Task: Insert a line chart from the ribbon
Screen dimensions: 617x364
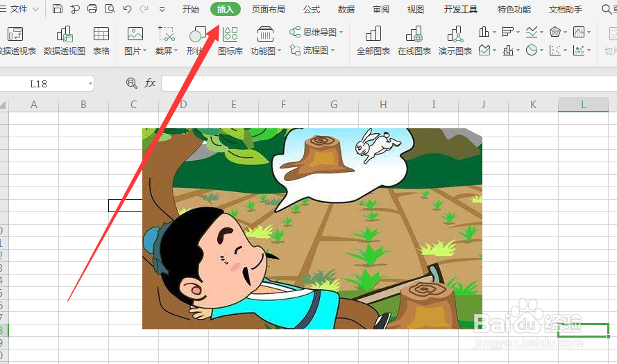Action: (532, 32)
